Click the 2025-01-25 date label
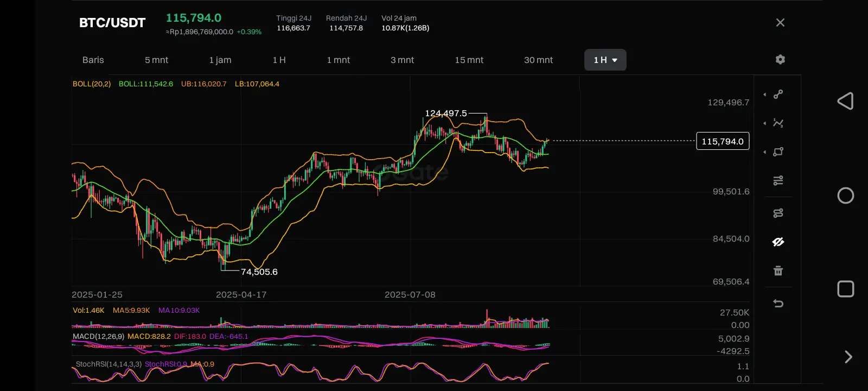 (x=97, y=295)
